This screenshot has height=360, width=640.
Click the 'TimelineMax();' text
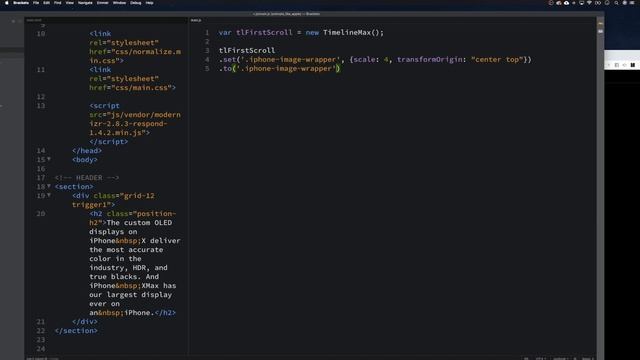(353, 32)
